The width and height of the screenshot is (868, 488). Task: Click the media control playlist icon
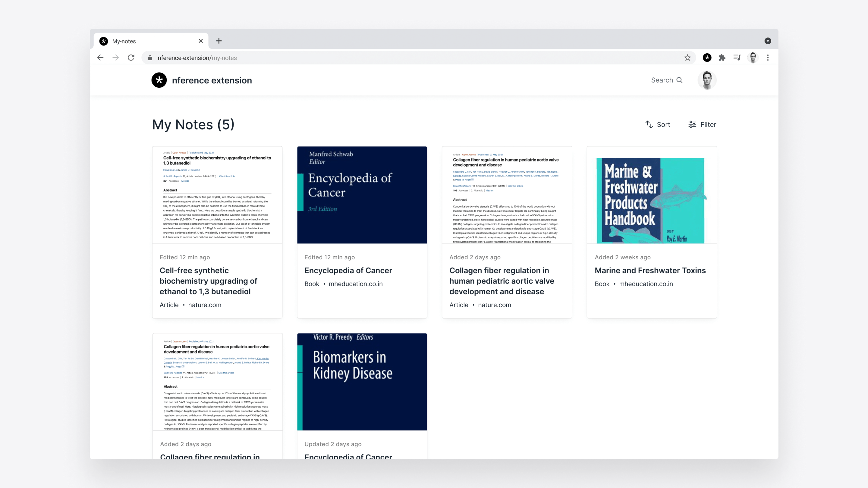pyautogui.click(x=737, y=58)
